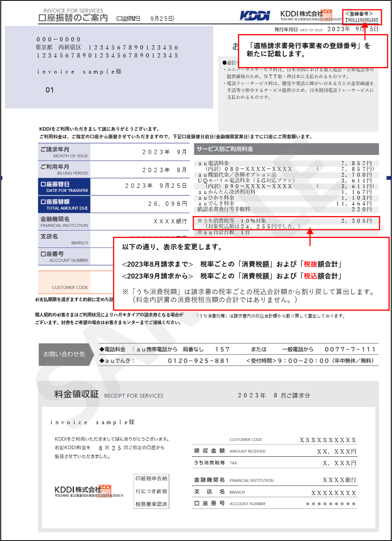Screen dimensions: 392x541
Task: Click the highlighted 2,205円 consumption tax amount
Action: (x=356, y=221)
